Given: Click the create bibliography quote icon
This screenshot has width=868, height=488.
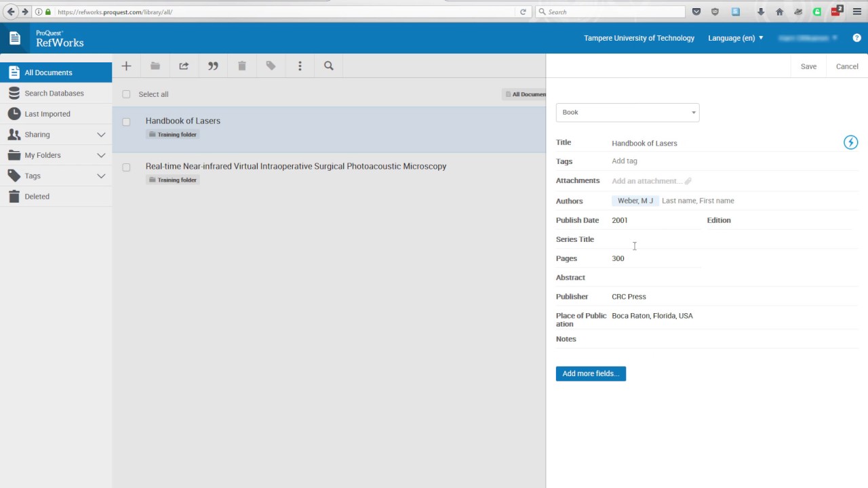Looking at the screenshot, I should click(213, 66).
